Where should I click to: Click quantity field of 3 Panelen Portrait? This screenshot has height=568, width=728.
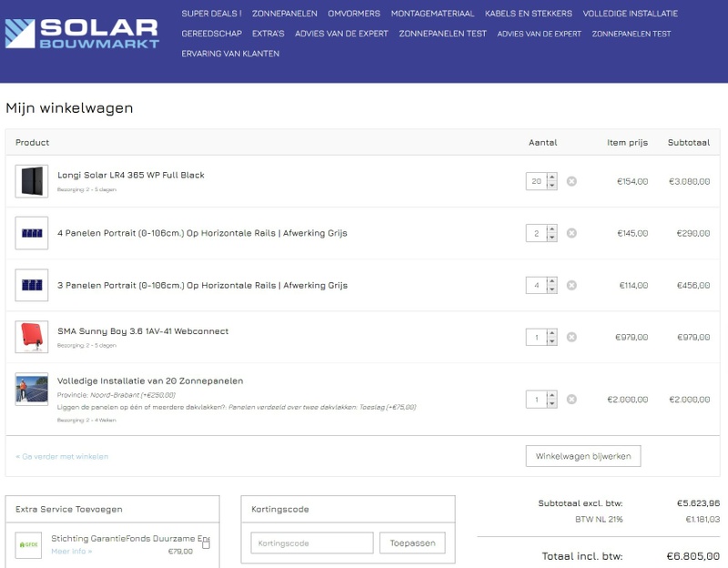[x=536, y=285]
